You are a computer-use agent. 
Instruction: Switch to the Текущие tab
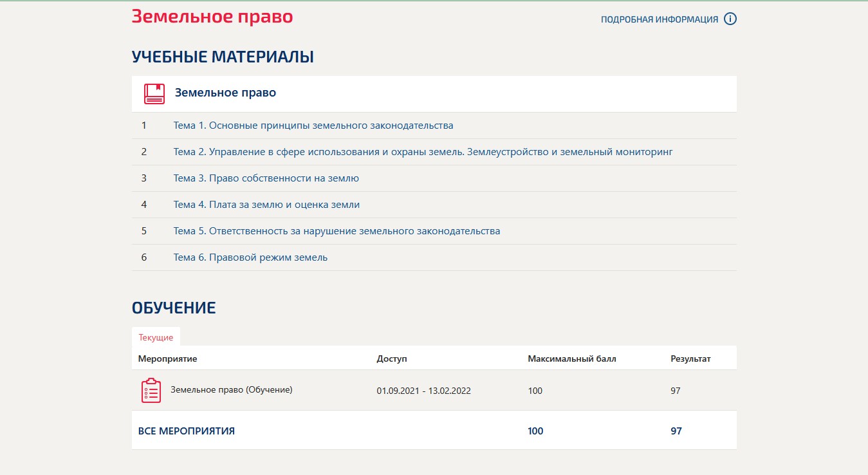click(x=156, y=337)
